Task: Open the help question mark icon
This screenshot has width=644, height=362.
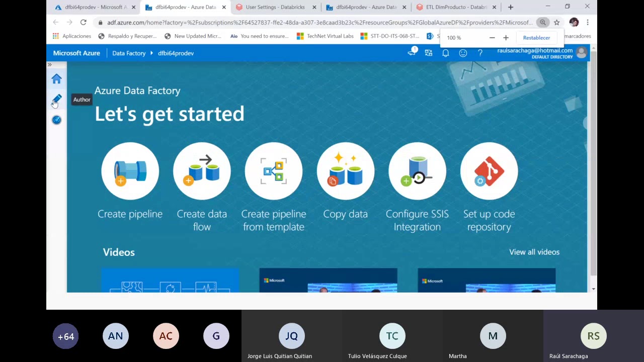Action: [x=480, y=53]
